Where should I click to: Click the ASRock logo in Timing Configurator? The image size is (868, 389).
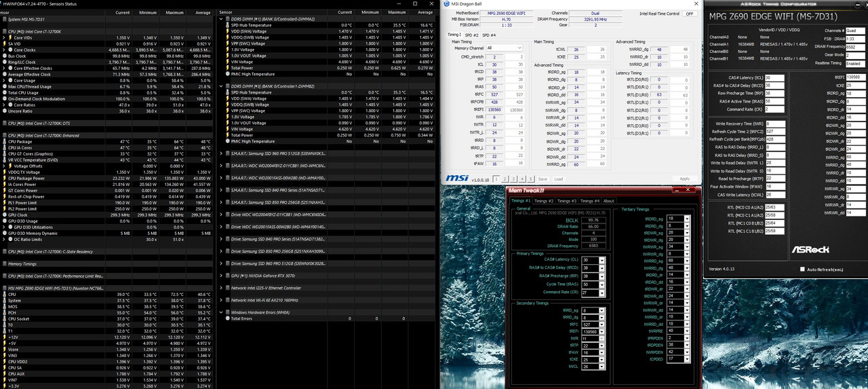810,249
